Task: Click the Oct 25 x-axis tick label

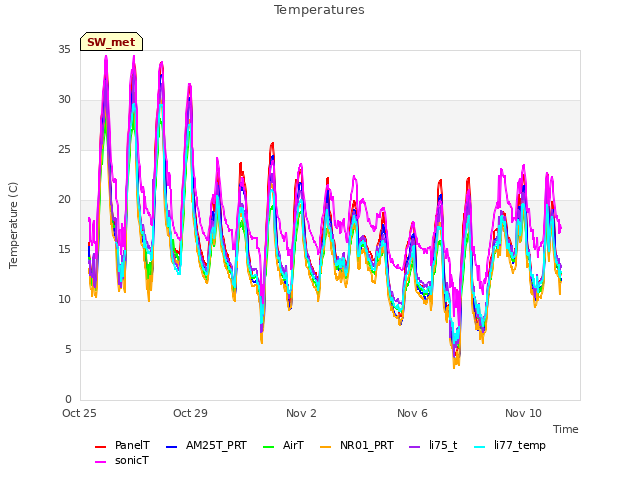Action: pyautogui.click(x=79, y=413)
